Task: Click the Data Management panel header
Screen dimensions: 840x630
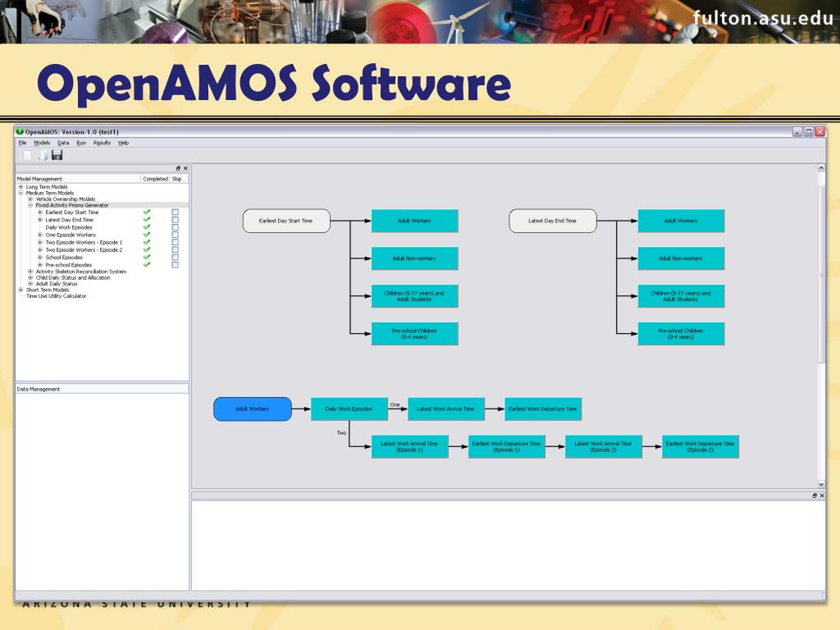Action: 102,389
